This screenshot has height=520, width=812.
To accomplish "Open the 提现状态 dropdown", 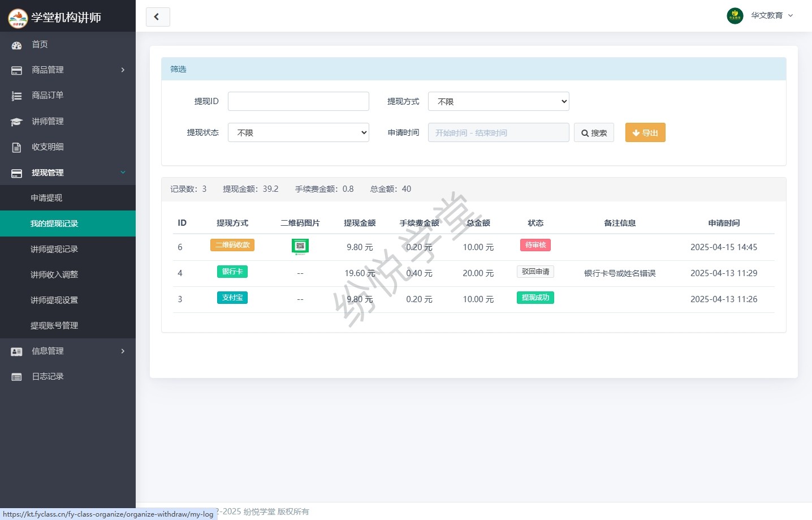I will (x=298, y=133).
